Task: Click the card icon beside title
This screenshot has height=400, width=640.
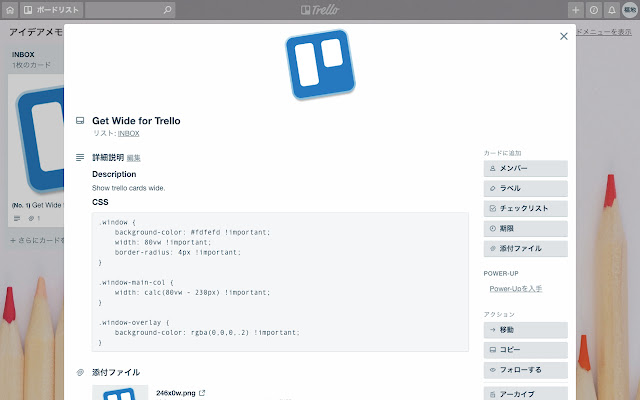Action: (x=80, y=120)
